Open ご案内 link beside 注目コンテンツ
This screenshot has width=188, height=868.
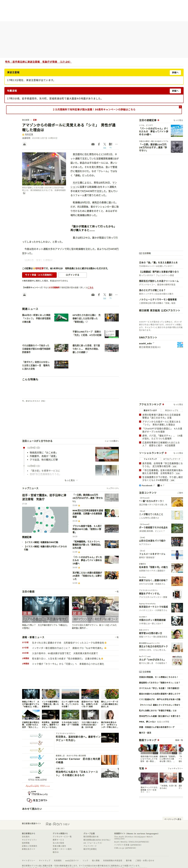[x=180, y=493]
